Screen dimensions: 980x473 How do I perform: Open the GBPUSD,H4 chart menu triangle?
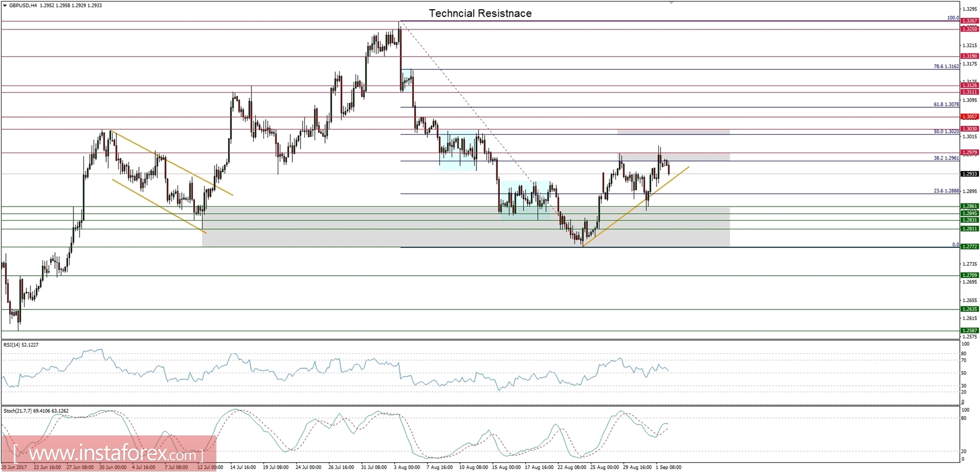pyautogui.click(x=4, y=5)
